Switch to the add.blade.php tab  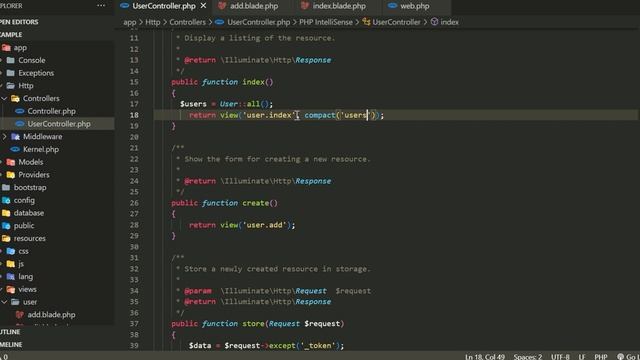tap(253, 6)
